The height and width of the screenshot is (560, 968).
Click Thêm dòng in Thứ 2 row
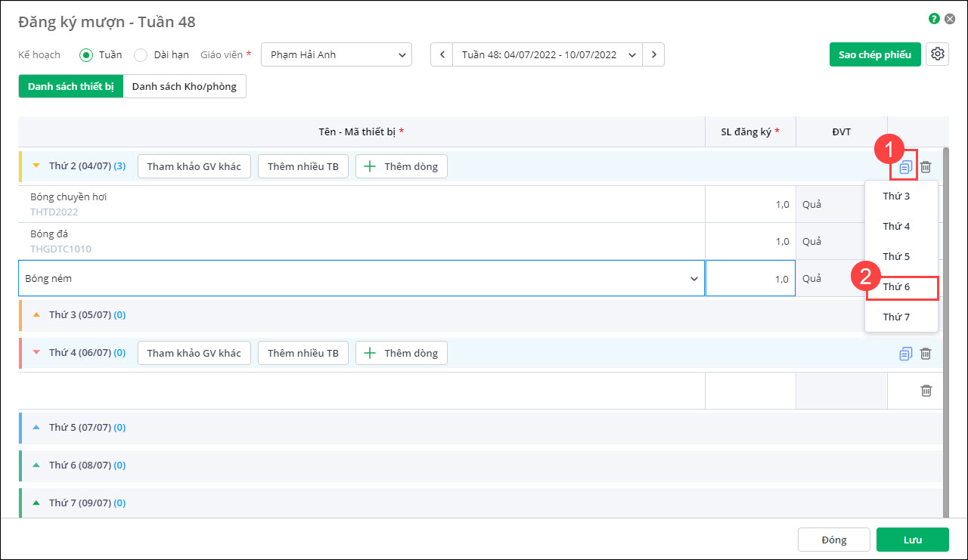[x=402, y=166]
